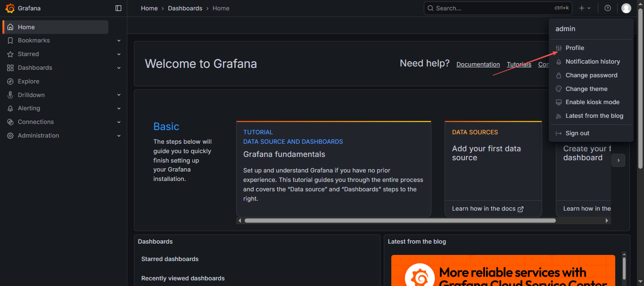Click the Explore compass icon in sidebar
Screen dimensions: 644x286
10,82
